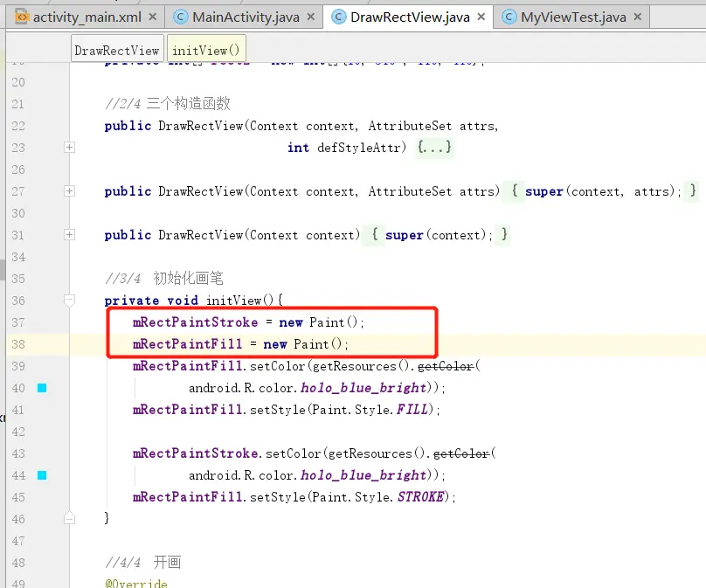Click FILL constant on line 41
Viewport: 706px width, 588px height.
pos(412,410)
